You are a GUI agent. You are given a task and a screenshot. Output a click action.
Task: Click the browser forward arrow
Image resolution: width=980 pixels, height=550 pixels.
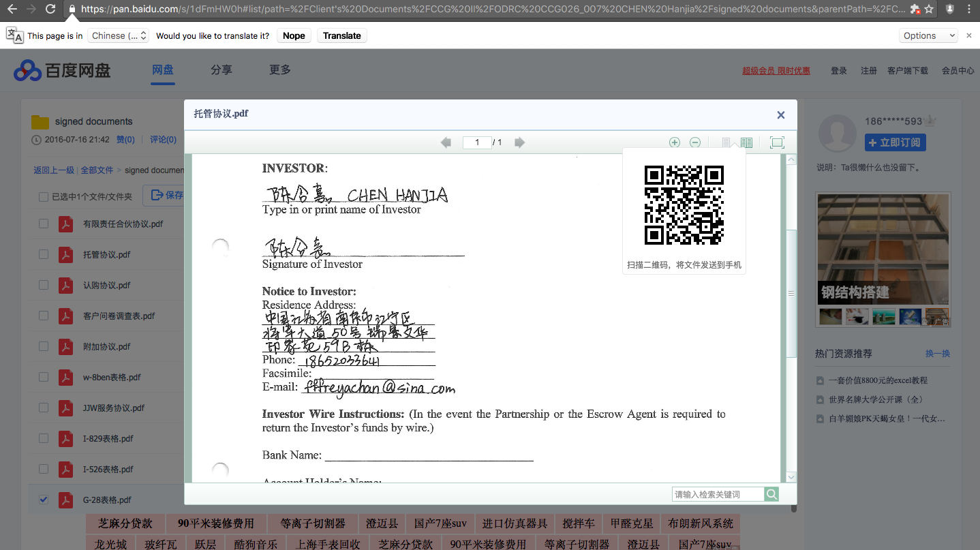31,10
